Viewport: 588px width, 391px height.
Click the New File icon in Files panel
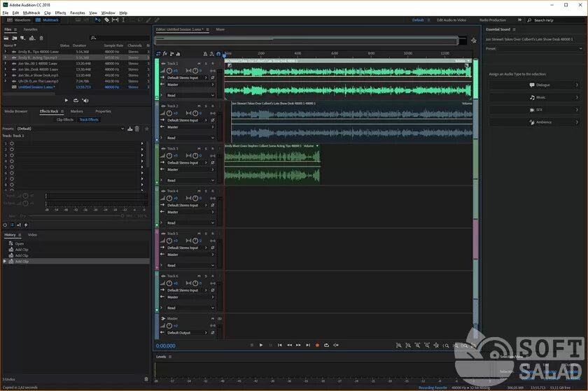[23, 38]
